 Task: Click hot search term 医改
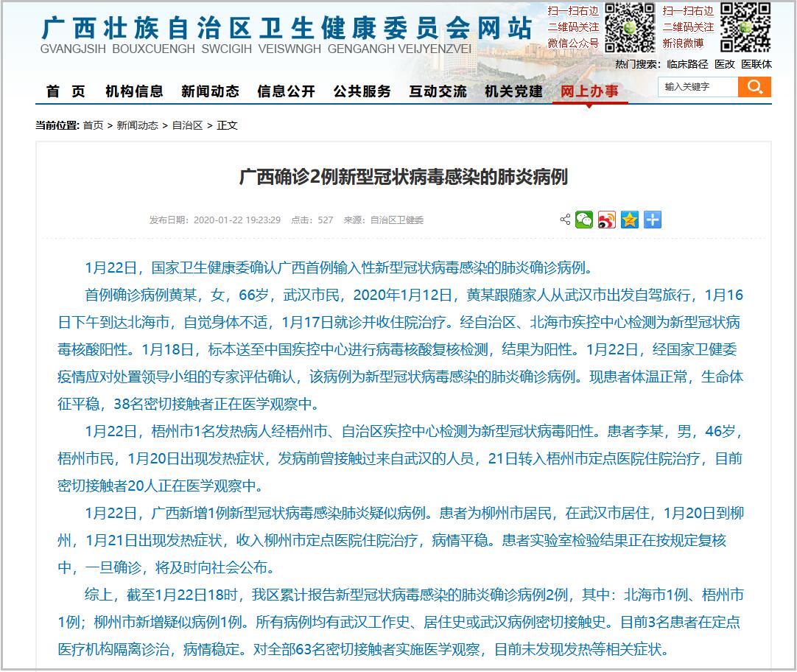click(724, 64)
